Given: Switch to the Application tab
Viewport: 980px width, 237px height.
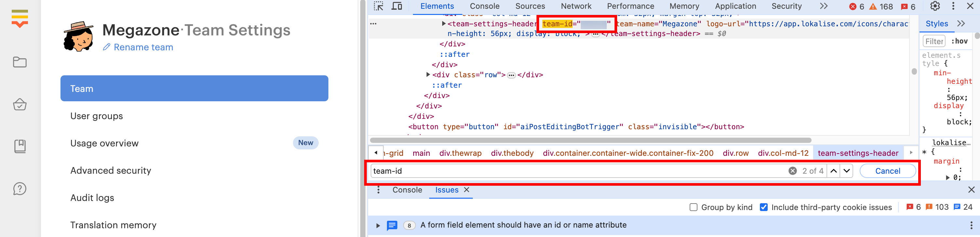Looking at the screenshot, I should click(x=735, y=6).
